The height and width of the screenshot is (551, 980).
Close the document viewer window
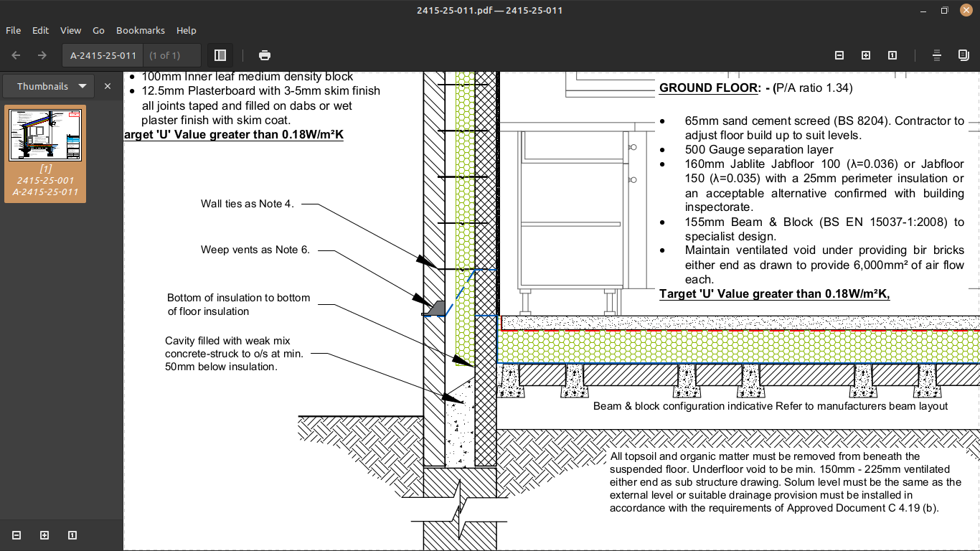pos(965,10)
